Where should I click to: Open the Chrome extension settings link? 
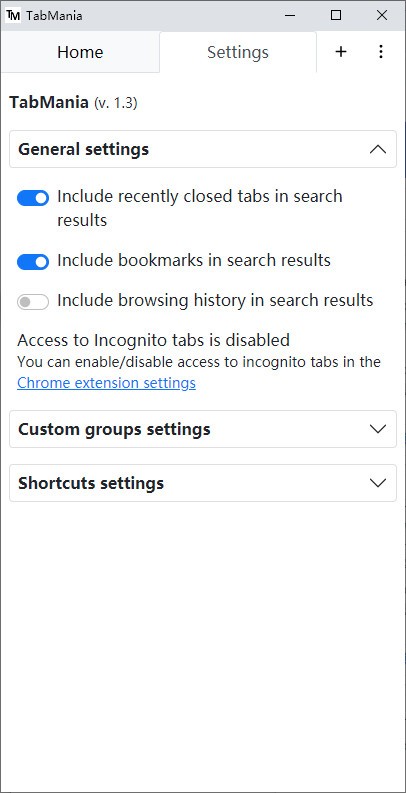click(106, 383)
